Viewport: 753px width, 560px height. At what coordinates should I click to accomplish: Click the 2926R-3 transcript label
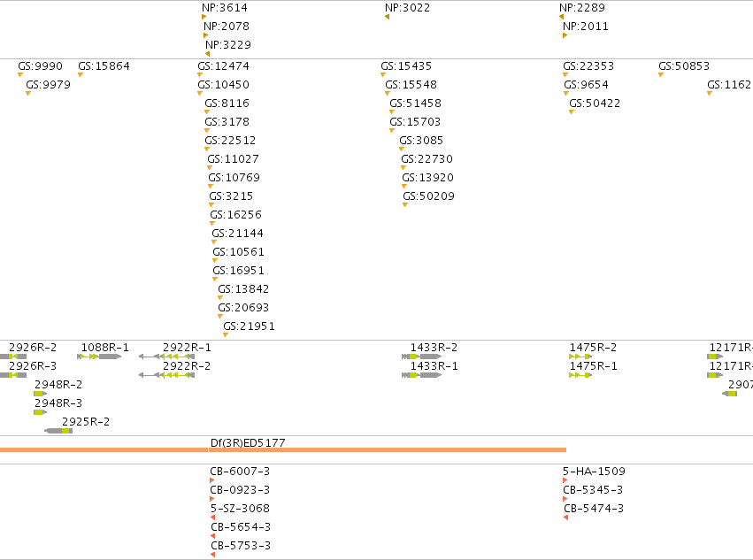[33, 366]
